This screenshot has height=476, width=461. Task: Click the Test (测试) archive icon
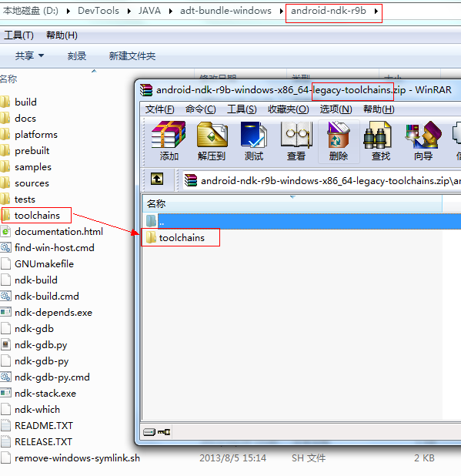click(x=254, y=140)
